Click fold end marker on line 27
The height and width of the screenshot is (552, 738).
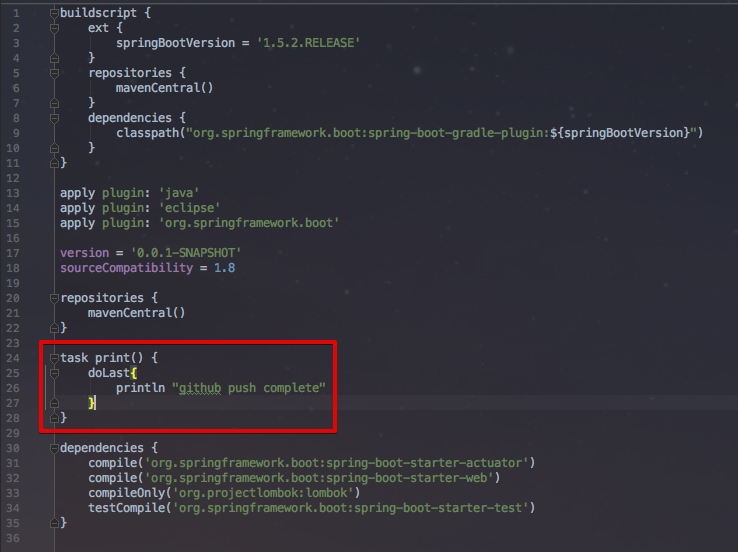pos(54,403)
